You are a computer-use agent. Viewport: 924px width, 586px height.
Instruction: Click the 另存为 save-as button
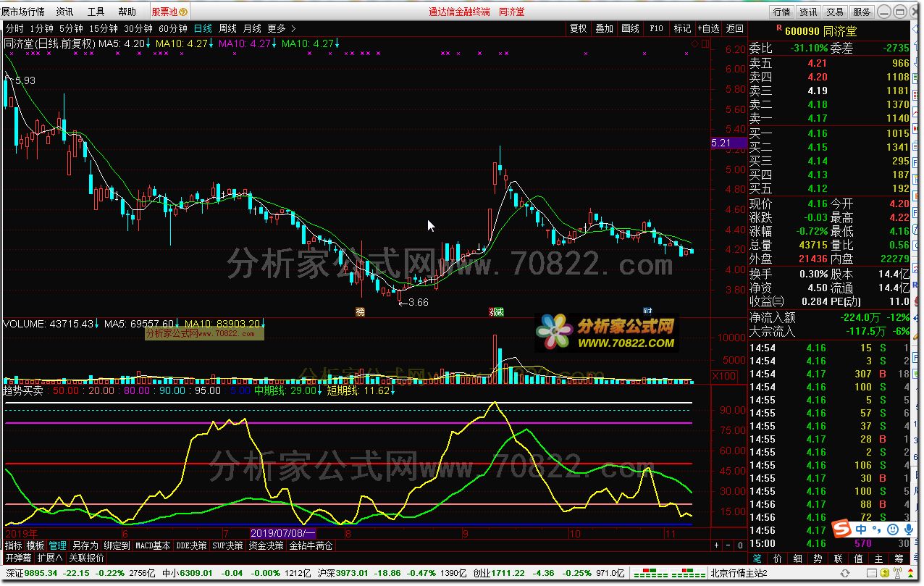pos(85,545)
